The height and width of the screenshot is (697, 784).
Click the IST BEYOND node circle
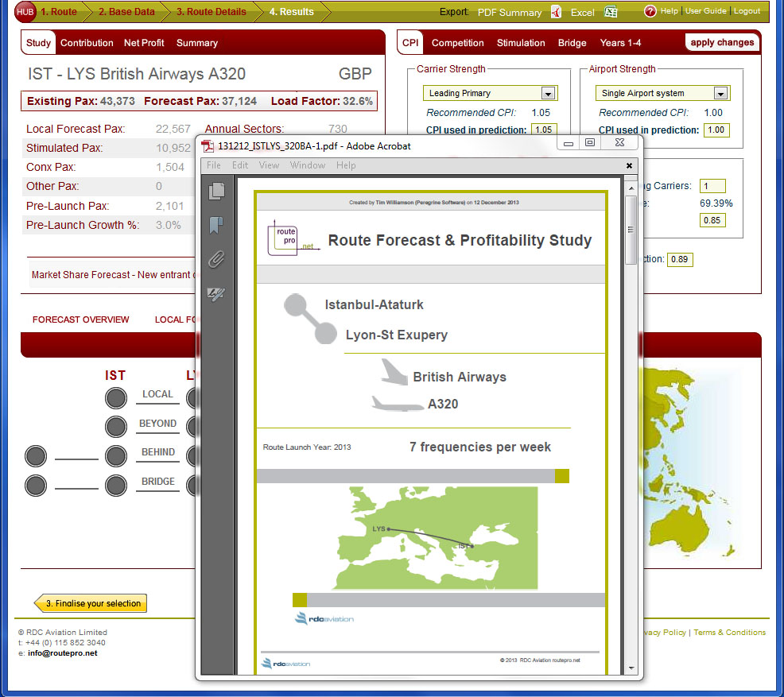click(x=116, y=428)
